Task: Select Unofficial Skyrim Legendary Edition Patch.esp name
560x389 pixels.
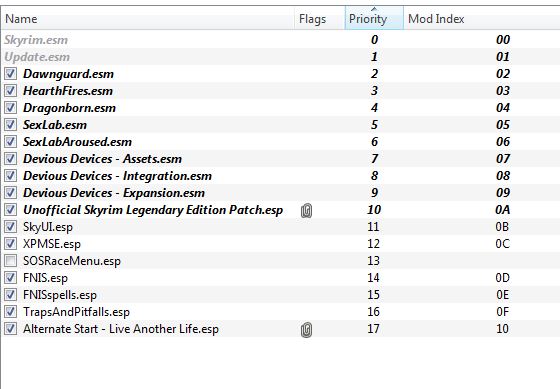Action: tap(153, 210)
